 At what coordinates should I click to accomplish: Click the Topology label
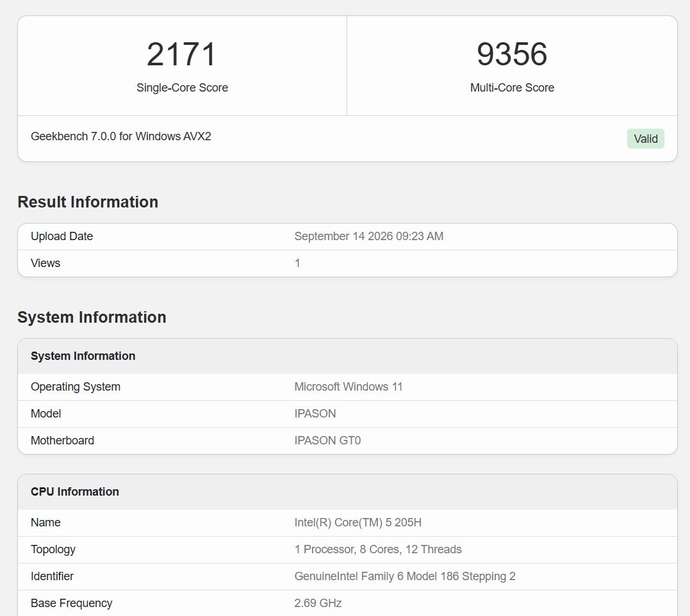coord(53,549)
